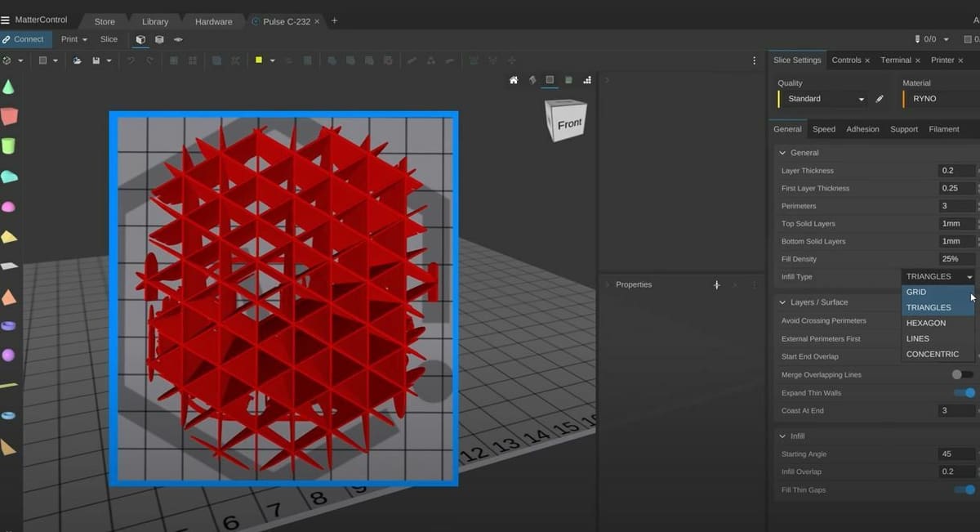The width and height of the screenshot is (980, 532).
Task: Select CONCENTRIC infill type
Action: (x=938, y=354)
